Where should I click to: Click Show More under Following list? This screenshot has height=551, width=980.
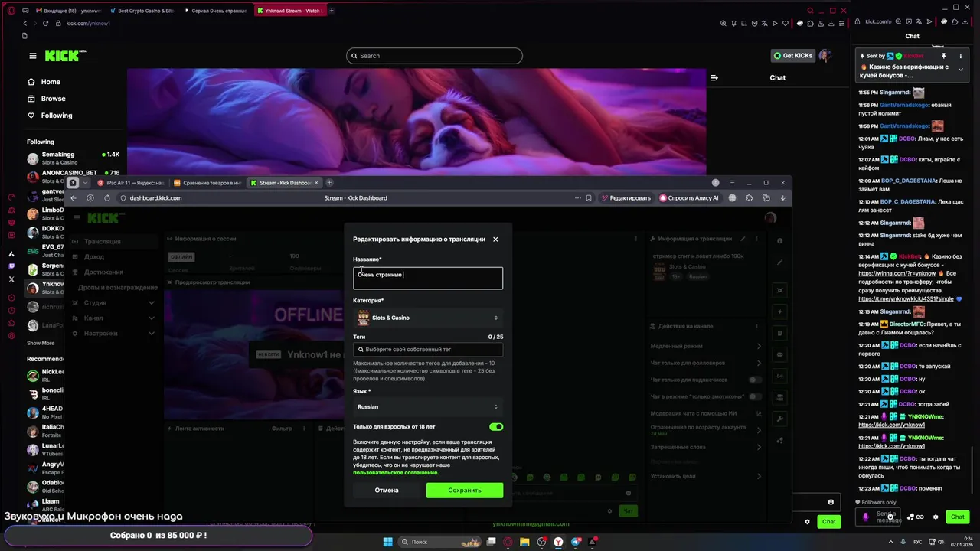pos(41,344)
